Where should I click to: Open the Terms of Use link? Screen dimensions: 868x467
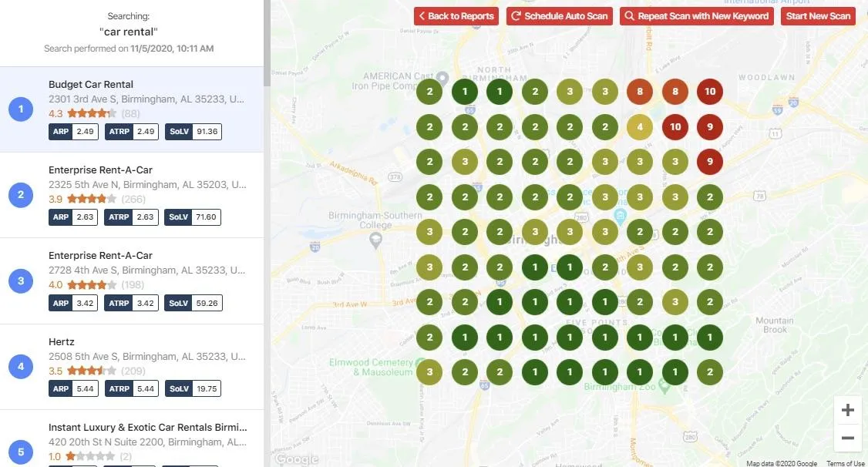point(846,464)
